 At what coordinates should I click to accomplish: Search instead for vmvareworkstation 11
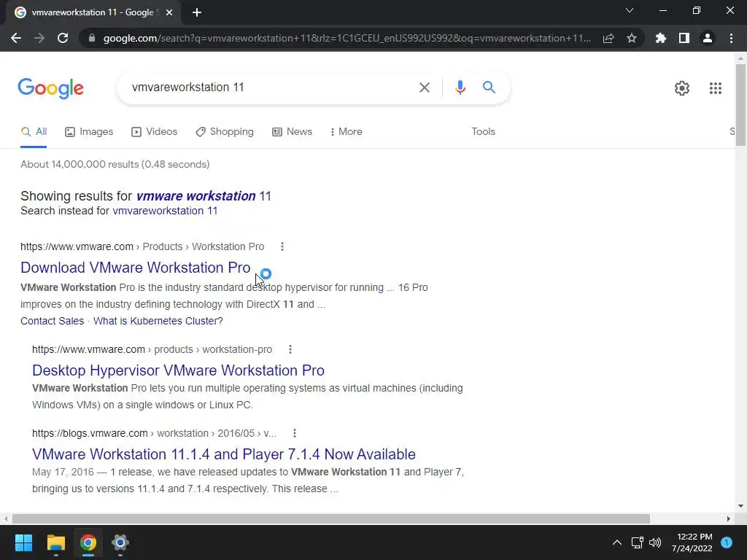[165, 211]
